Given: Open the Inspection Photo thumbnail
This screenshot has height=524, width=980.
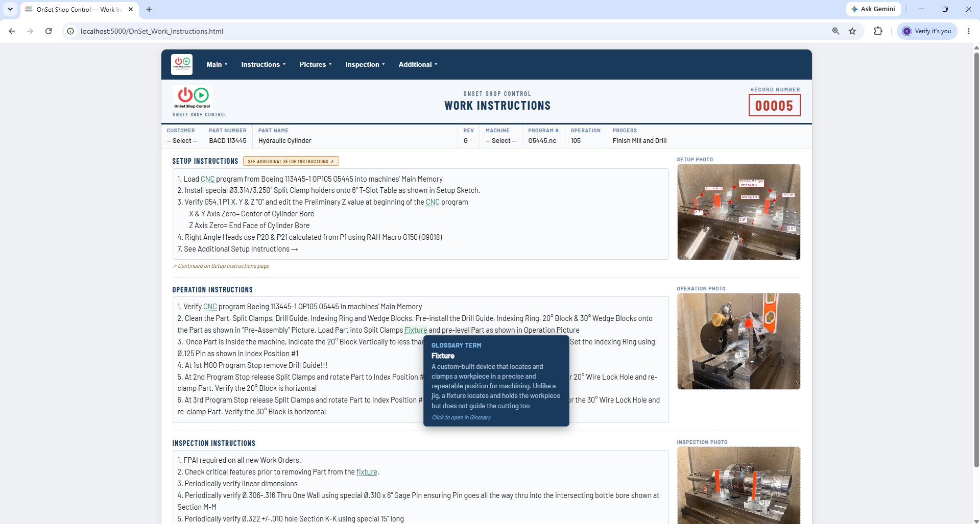Looking at the screenshot, I should [x=738, y=485].
